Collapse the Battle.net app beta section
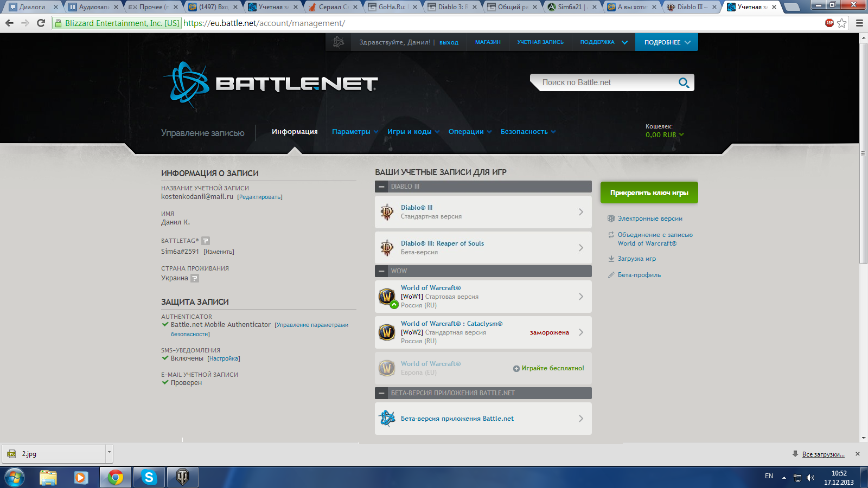Viewport: 868px width, 488px height. tap(382, 393)
